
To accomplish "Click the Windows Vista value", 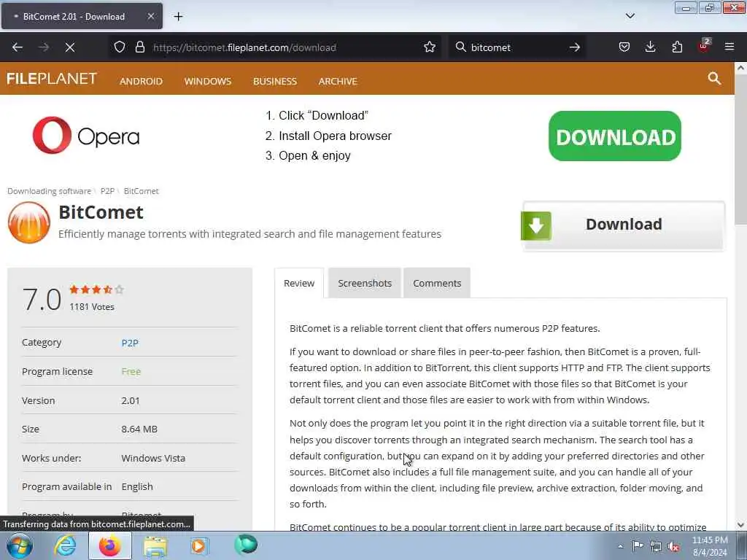I will coord(153,458).
